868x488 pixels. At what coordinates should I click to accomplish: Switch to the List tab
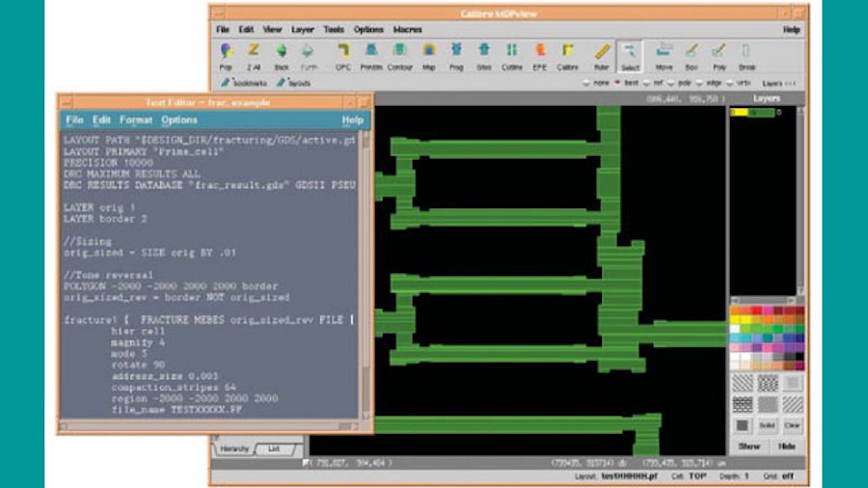(x=274, y=448)
